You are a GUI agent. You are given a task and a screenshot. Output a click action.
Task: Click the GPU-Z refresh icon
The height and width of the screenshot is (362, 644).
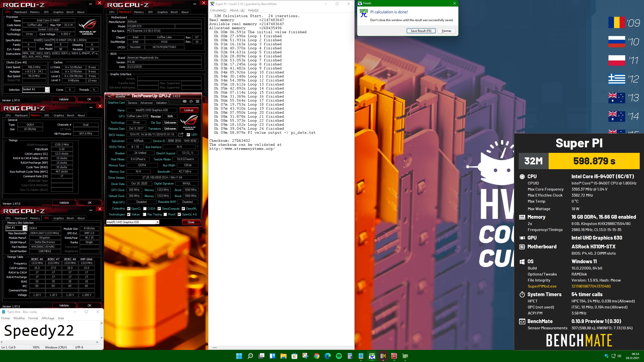191,101
